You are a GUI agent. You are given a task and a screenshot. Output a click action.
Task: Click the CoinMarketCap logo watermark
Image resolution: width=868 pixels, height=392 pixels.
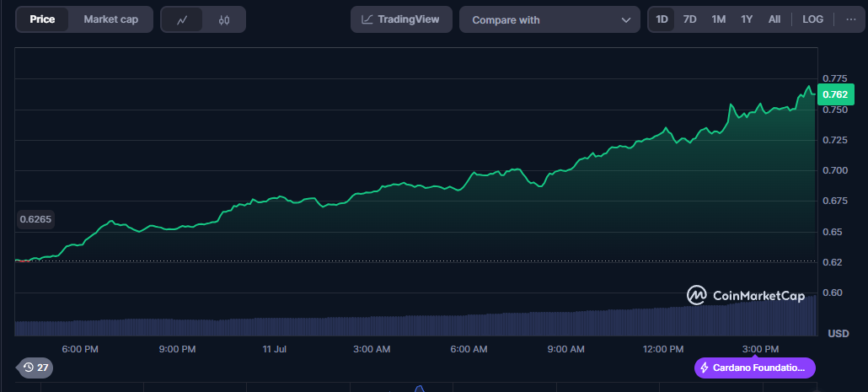[745, 295]
